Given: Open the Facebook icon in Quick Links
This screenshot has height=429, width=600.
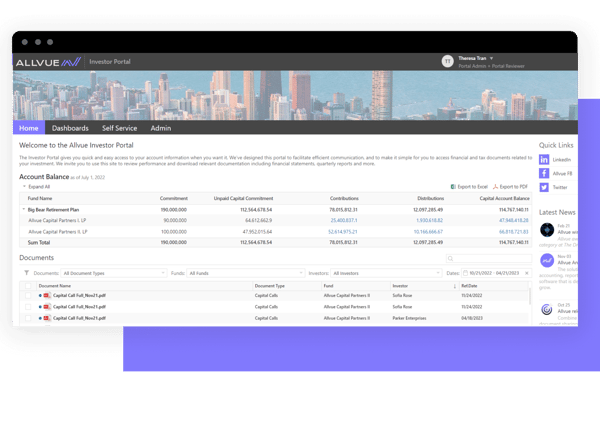Looking at the screenshot, I should (544, 173).
